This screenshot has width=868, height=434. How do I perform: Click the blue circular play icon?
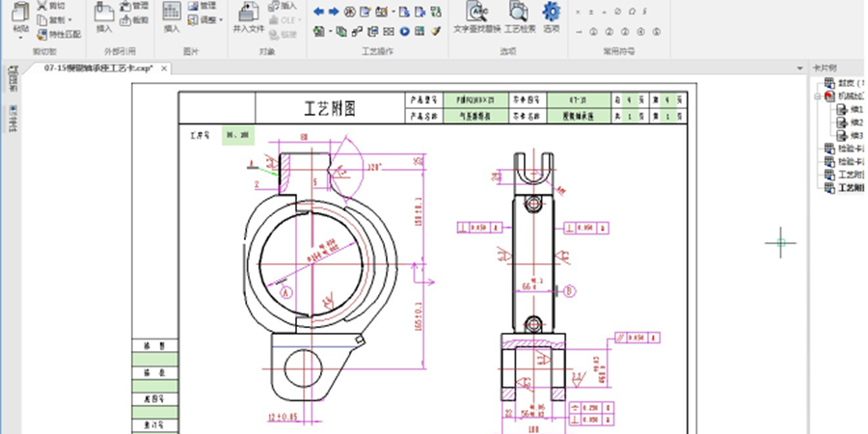click(404, 32)
